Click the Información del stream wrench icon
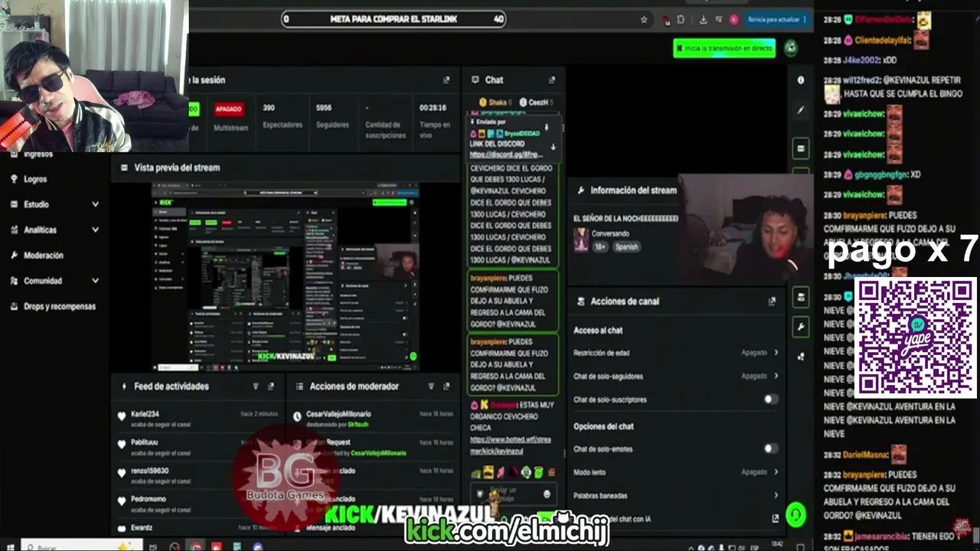 (x=581, y=191)
